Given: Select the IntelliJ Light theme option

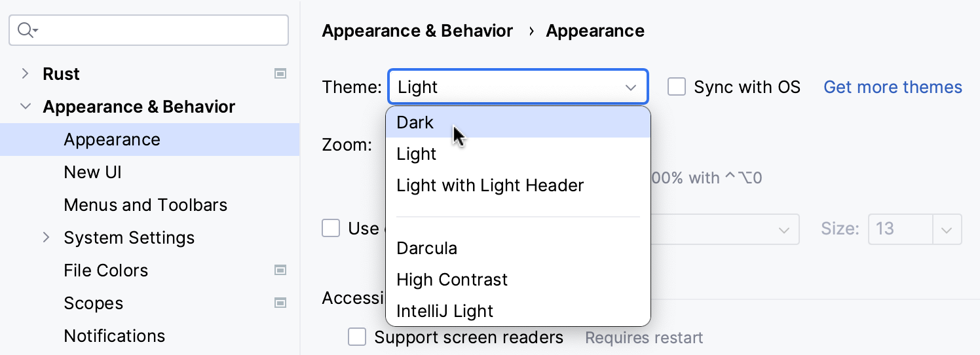Looking at the screenshot, I should coord(445,311).
